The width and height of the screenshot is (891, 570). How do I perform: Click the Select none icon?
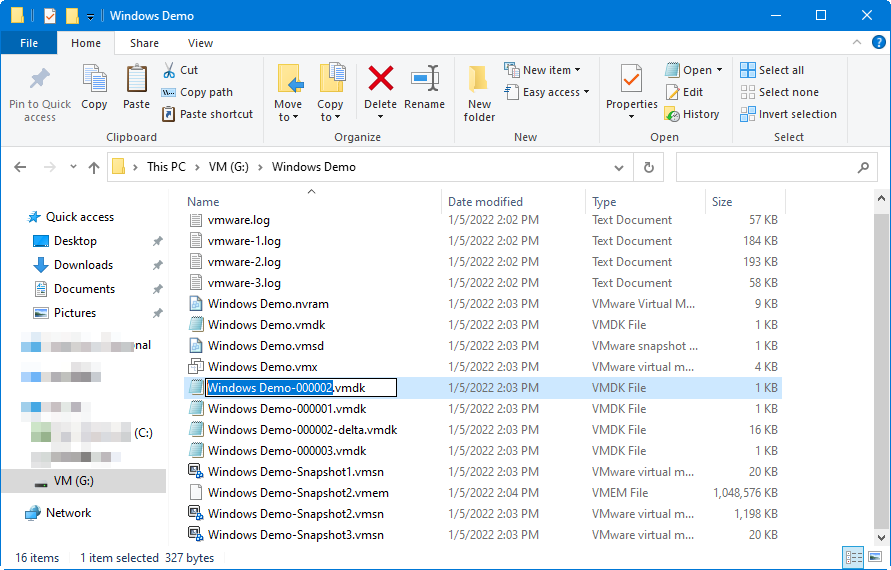pyautogui.click(x=748, y=92)
